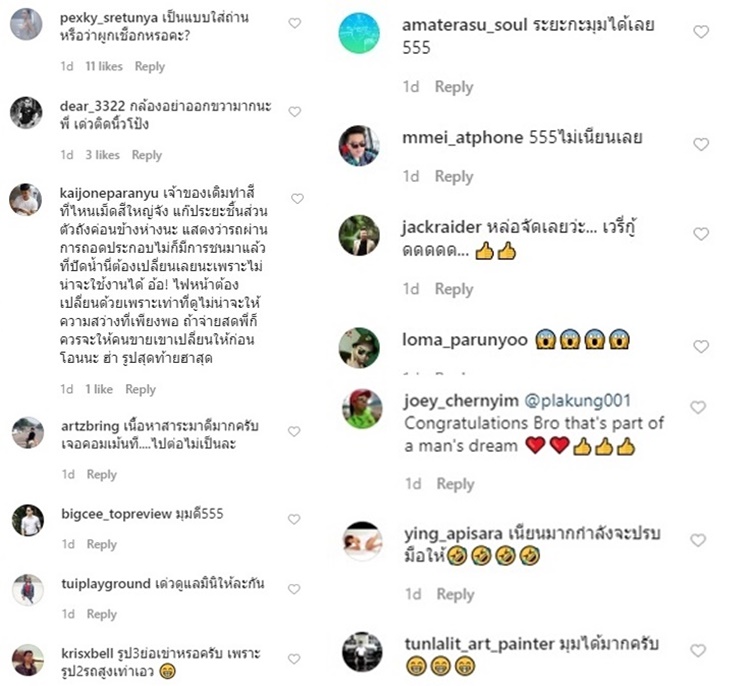Toggle like on ying_apisara comment
736x686 pixels.
698,540
